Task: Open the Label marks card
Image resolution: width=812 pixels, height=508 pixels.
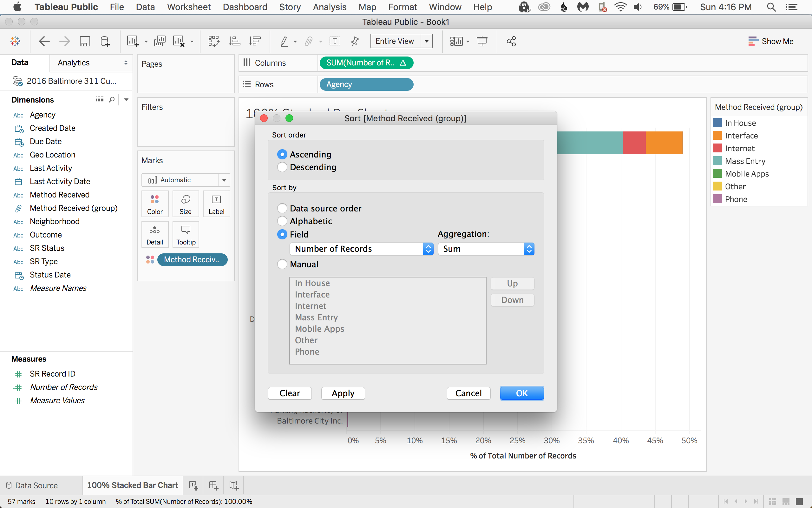Action: coord(216,204)
